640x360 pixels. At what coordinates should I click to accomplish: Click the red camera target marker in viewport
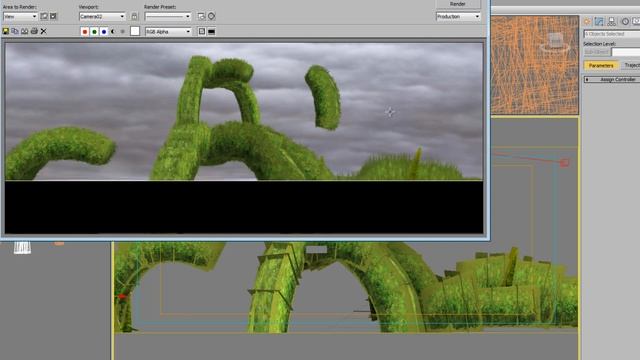[564, 163]
